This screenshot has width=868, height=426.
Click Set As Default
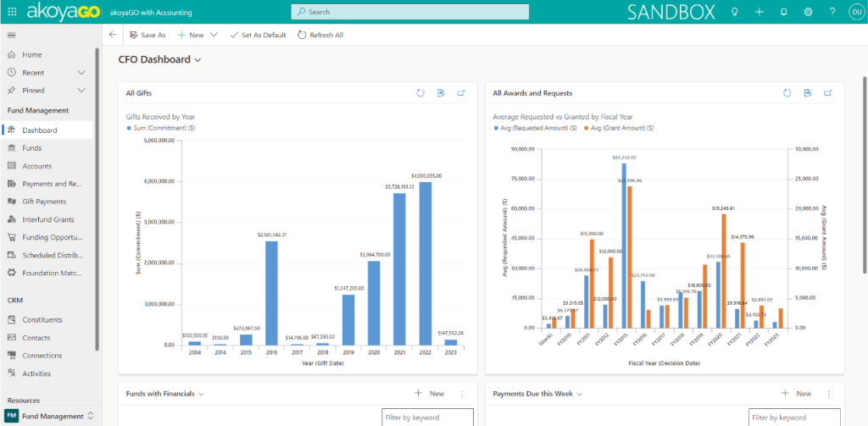pyautogui.click(x=258, y=35)
